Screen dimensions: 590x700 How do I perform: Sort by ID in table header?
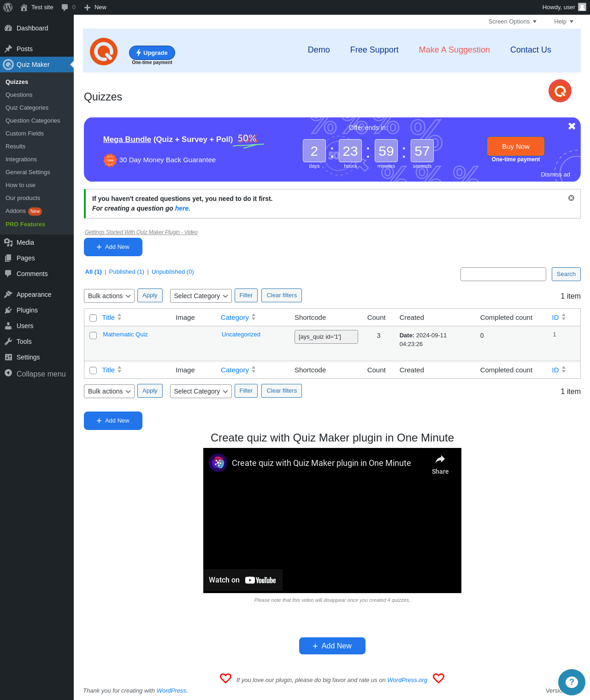coord(559,318)
